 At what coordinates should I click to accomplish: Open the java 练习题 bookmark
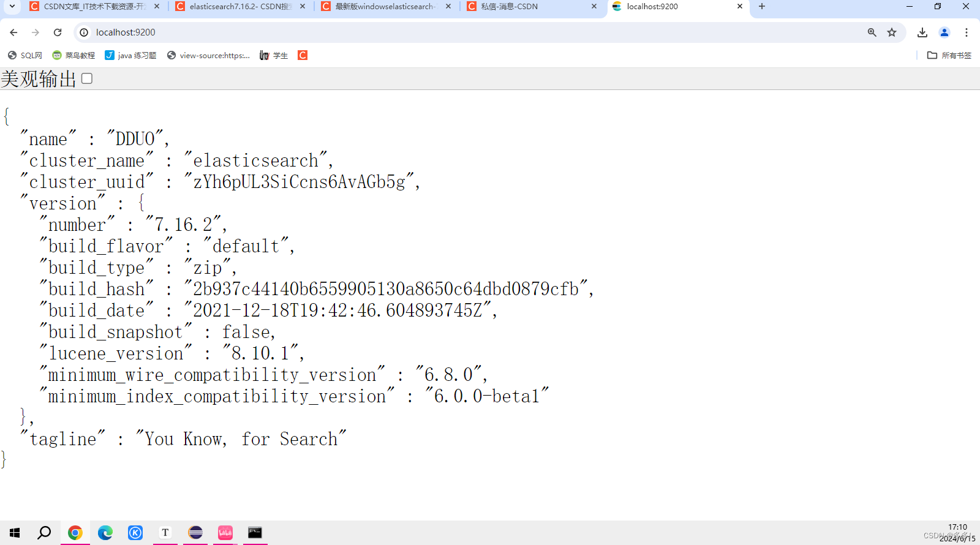130,55
